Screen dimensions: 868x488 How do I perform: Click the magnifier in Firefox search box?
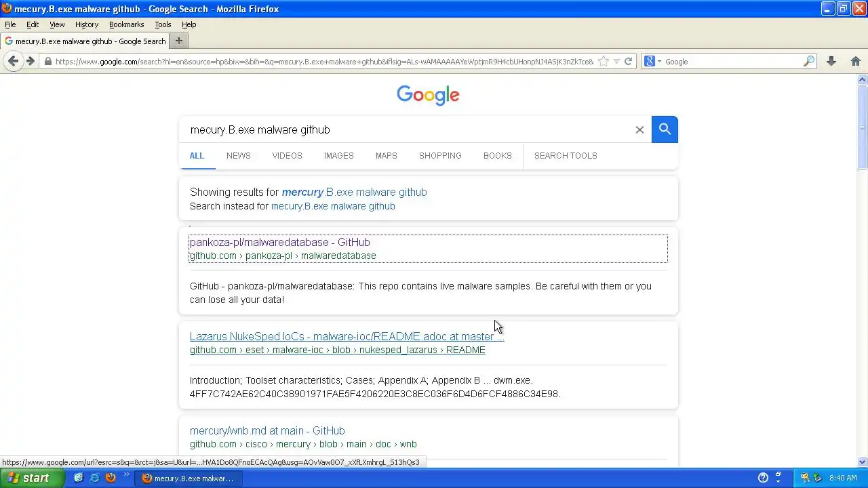(x=808, y=62)
